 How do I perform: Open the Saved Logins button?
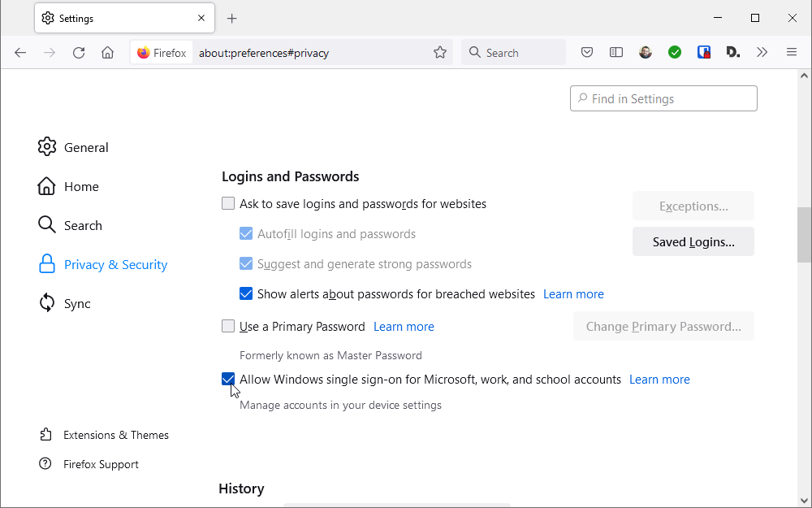coord(693,241)
